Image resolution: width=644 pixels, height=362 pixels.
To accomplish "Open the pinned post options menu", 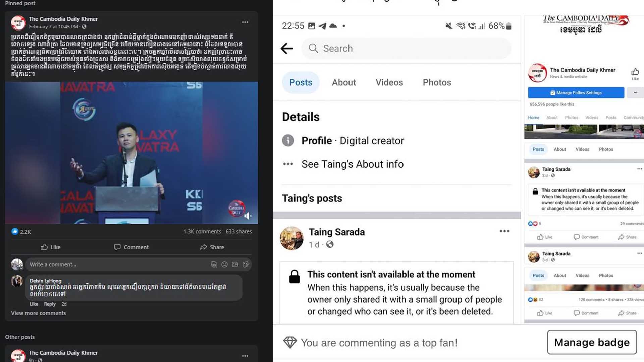I will tap(245, 22).
